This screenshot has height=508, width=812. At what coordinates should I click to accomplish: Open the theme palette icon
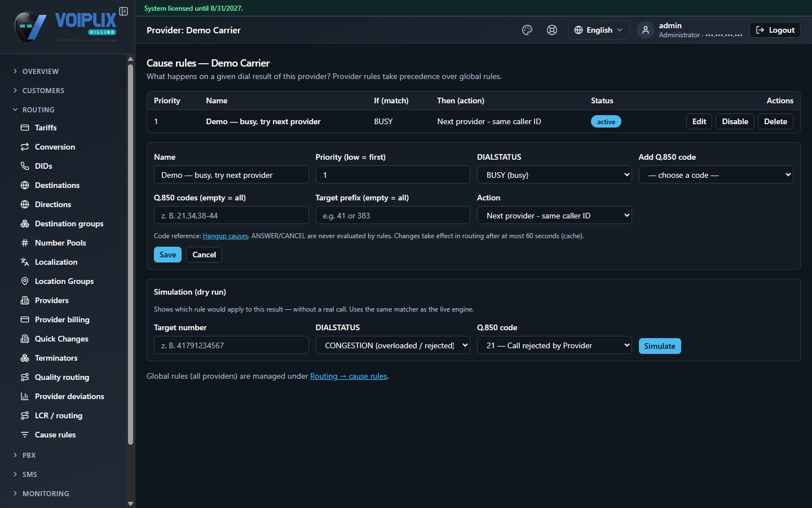click(x=527, y=30)
